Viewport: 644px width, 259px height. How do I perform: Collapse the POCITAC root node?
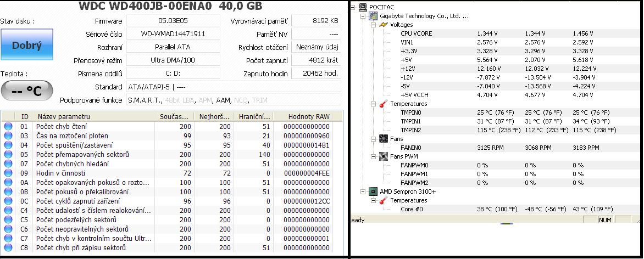(352, 7)
